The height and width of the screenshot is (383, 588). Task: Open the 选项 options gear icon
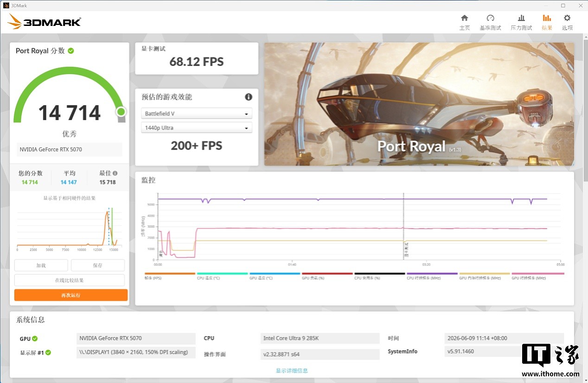(x=567, y=18)
